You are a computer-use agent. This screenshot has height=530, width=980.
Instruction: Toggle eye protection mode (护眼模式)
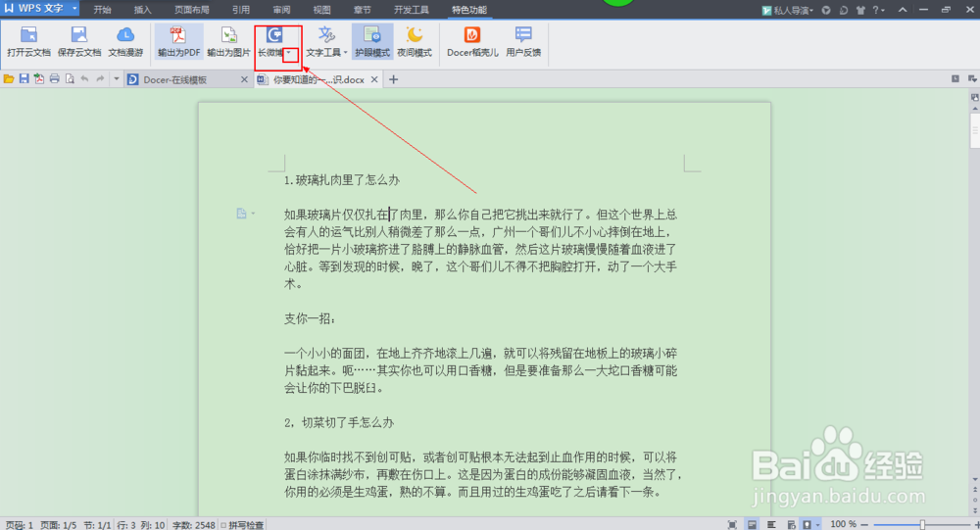tap(372, 42)
